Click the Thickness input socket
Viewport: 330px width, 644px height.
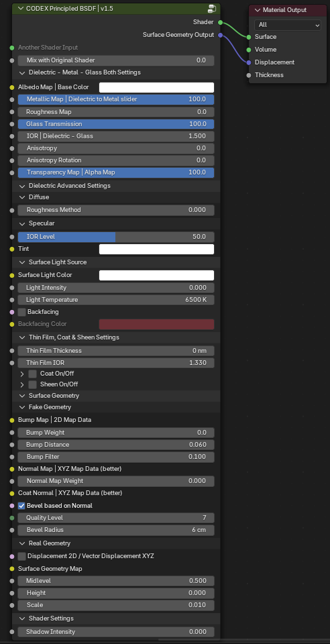(249, 75)
